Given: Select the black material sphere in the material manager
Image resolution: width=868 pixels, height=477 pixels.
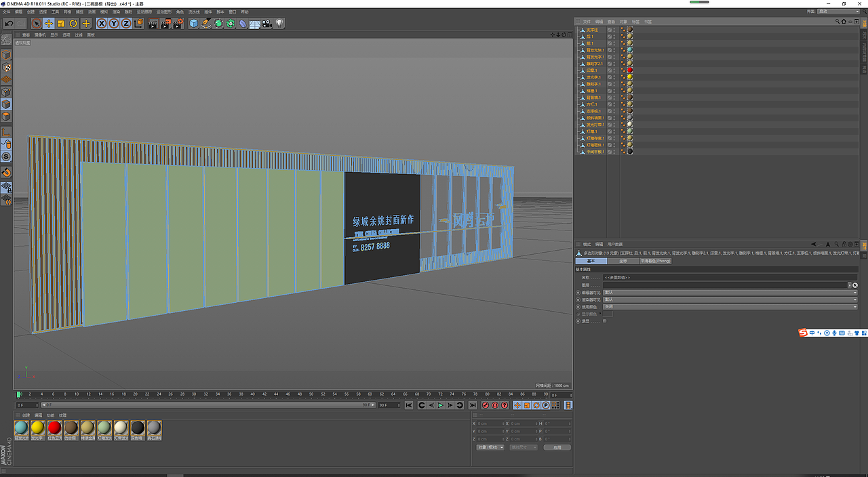Looking at the screenshot, I should coord(138,428).
